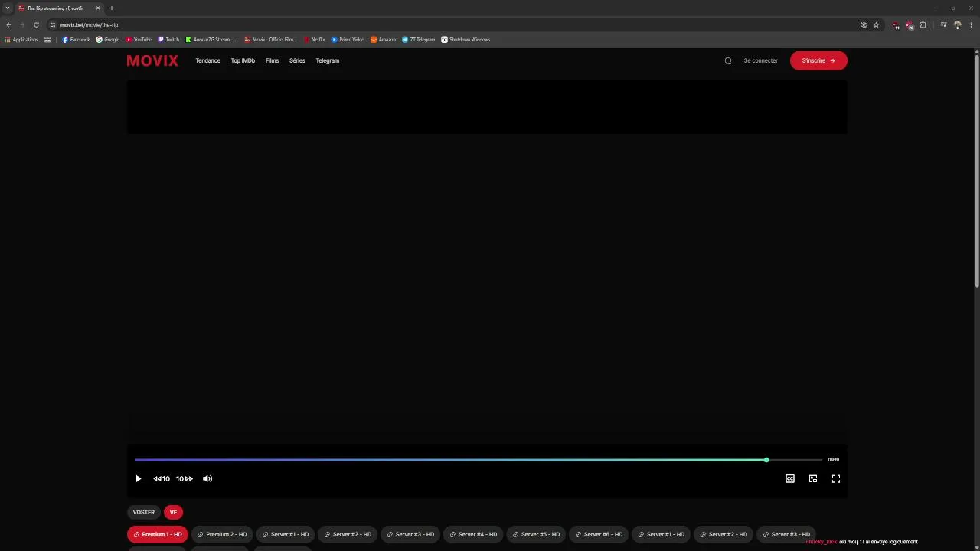Open Prime Video bookmark

[348, 40]
